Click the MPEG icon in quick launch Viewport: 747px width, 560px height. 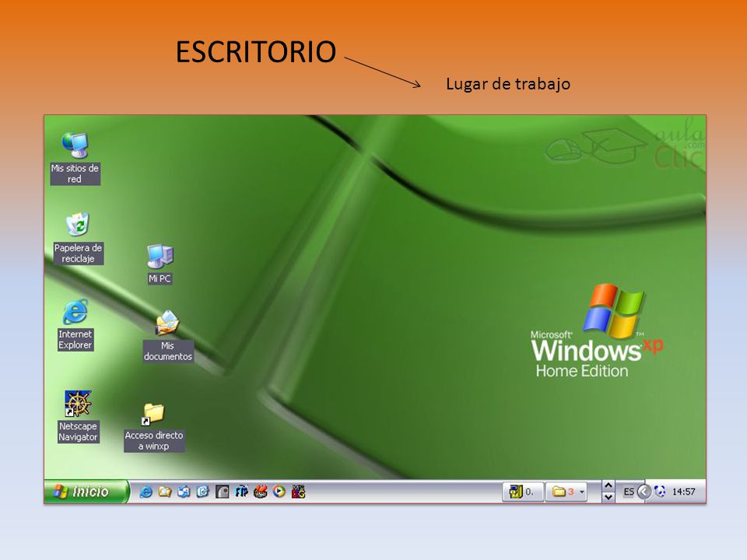pyautogui.click(x=298, y=492)
